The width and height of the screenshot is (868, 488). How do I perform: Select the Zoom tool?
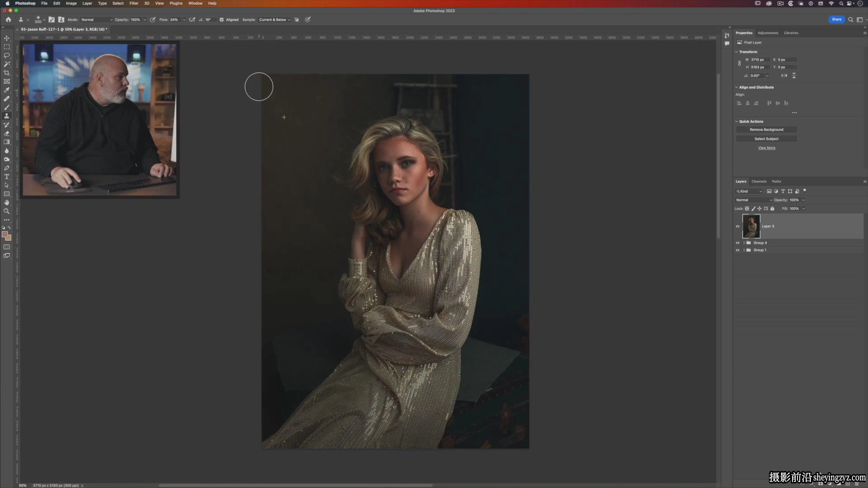pyautogui.click(x=7, y=211)
